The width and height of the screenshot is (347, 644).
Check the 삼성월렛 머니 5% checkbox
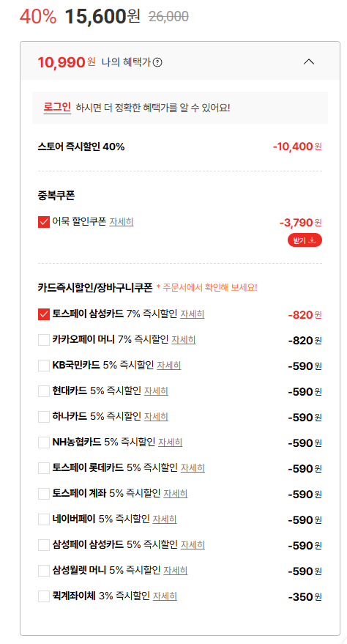[44, 571]
